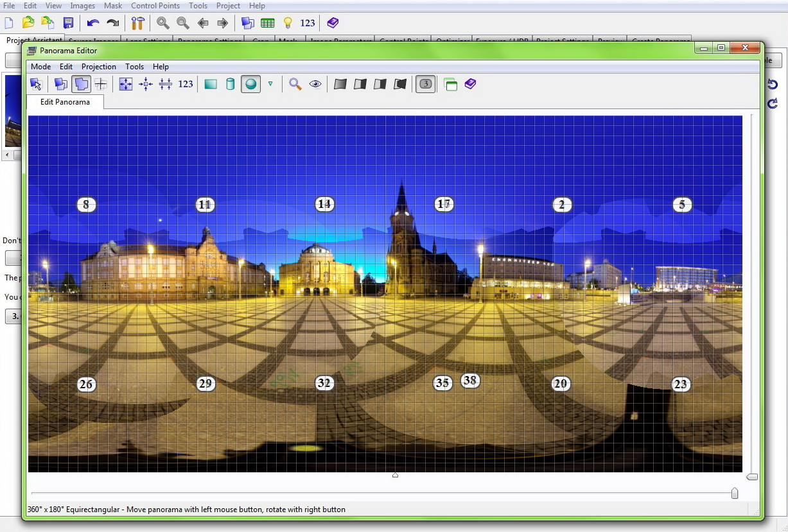Open a project with the folder icon
This screenshot has width=788, height=532.
coord(28,23)
